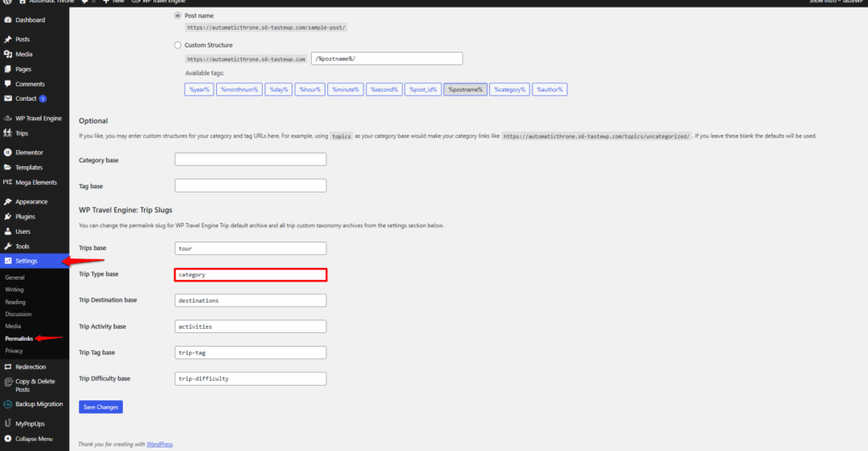868x451 pixels.
Task: Click the %year% tag button
Action: coord(198,89)
